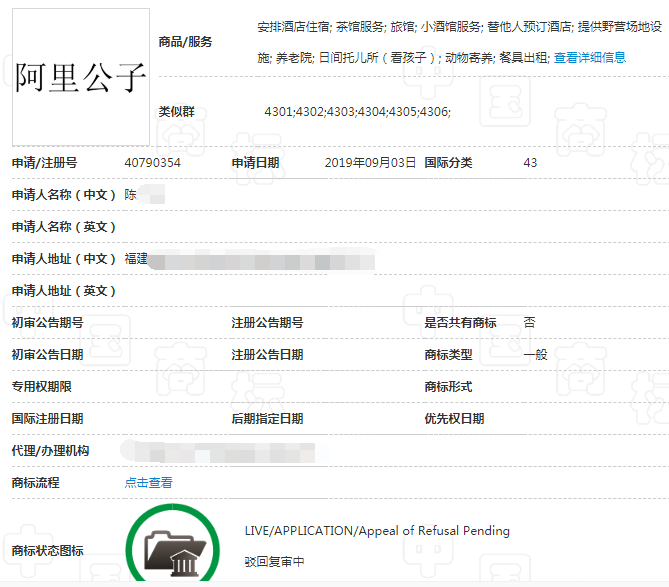Click the applicant name starting with 陈
The image size is (669, 587).
point(131,194)
